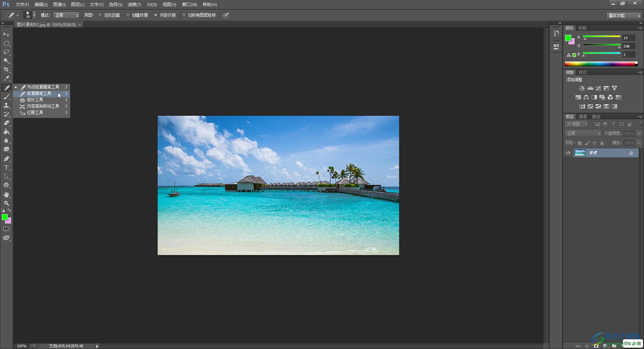This screenshot has height=349, width=644.
Task: Select the Lasso tool
Action: pos(6,52)
